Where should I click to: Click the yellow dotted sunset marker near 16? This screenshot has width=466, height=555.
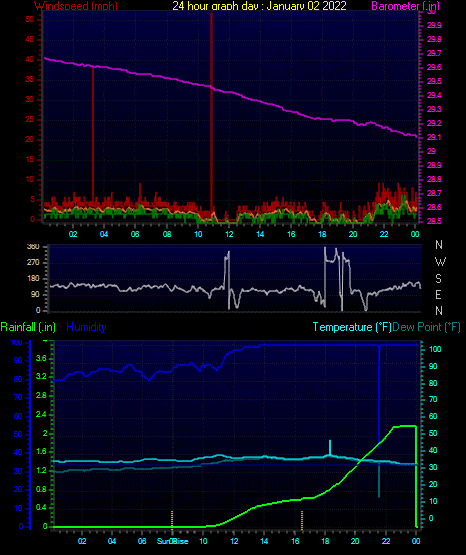click(302, 520)
